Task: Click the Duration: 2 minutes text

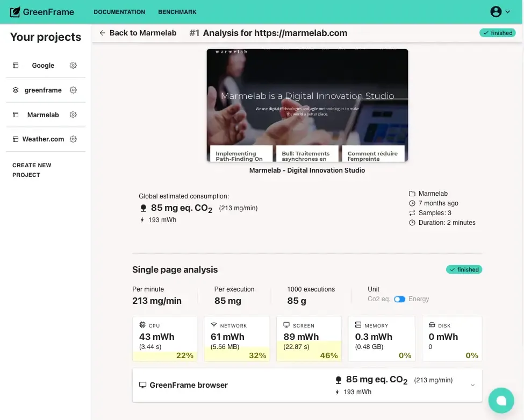Action: 447,223
